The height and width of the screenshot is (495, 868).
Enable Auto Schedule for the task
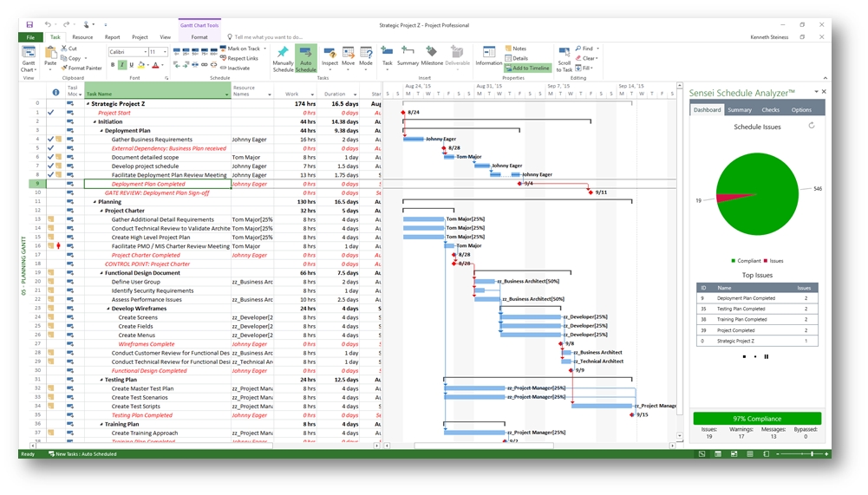point(305,56)
